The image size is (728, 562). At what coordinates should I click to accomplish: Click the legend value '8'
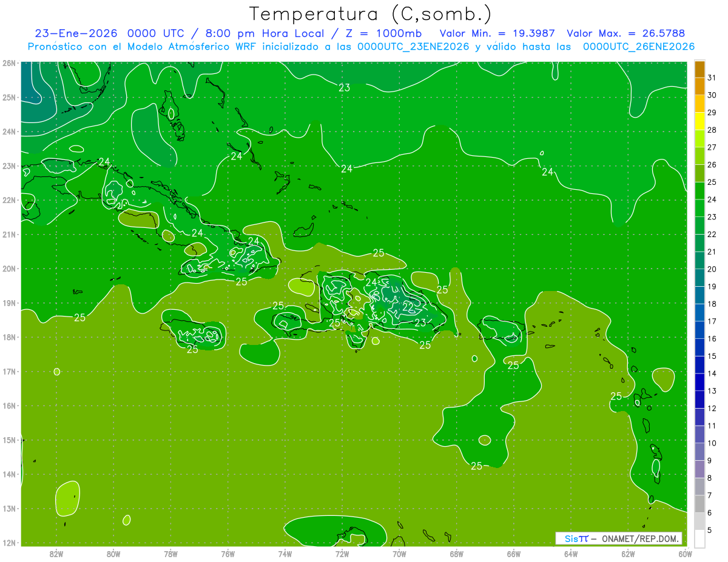[710, 478]
